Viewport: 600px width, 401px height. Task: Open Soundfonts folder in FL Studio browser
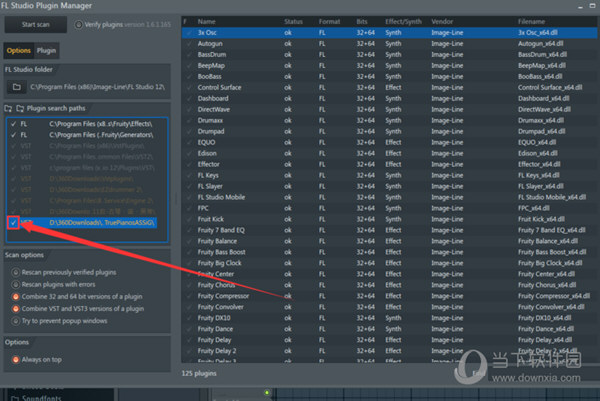click(41, 398)
